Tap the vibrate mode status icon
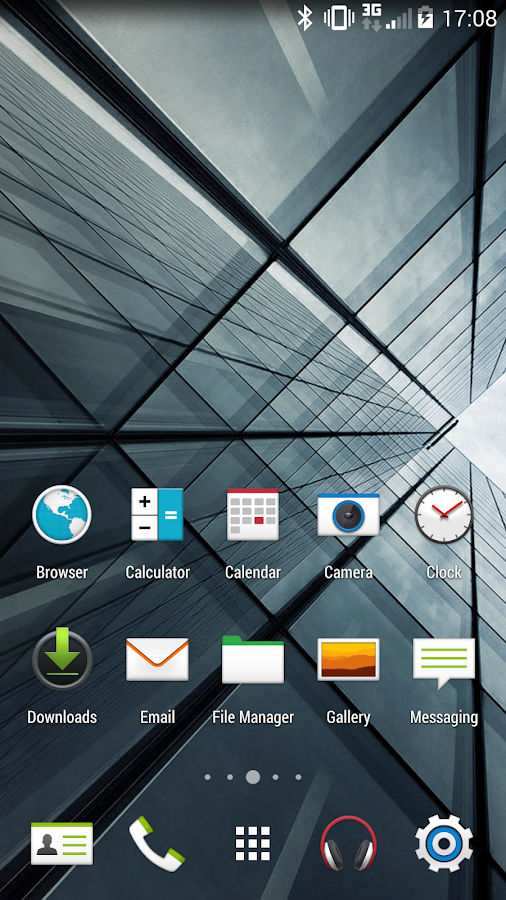The height and width of the screenshot is (900, 506). pyautogui.click(x=338, y=18)
